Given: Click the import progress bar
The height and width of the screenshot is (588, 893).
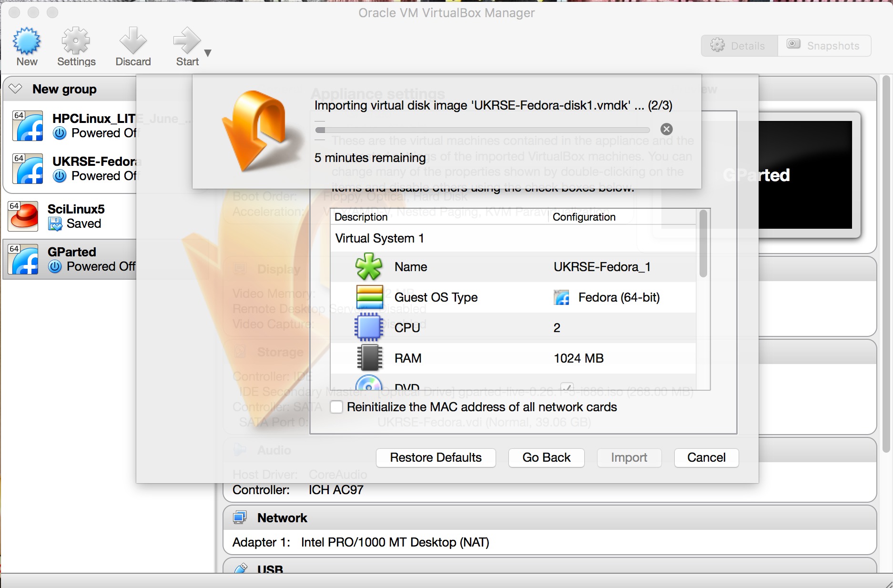Looking at the screenshot, I should [482, 130].
